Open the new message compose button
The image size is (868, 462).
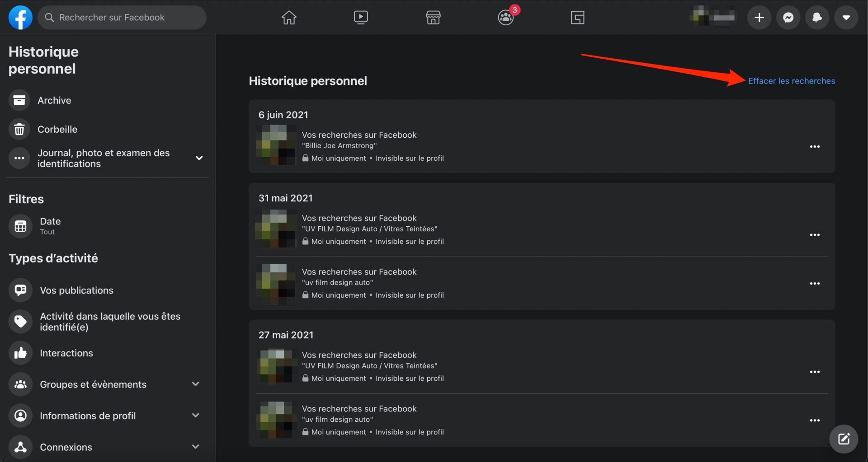(844, 439)
